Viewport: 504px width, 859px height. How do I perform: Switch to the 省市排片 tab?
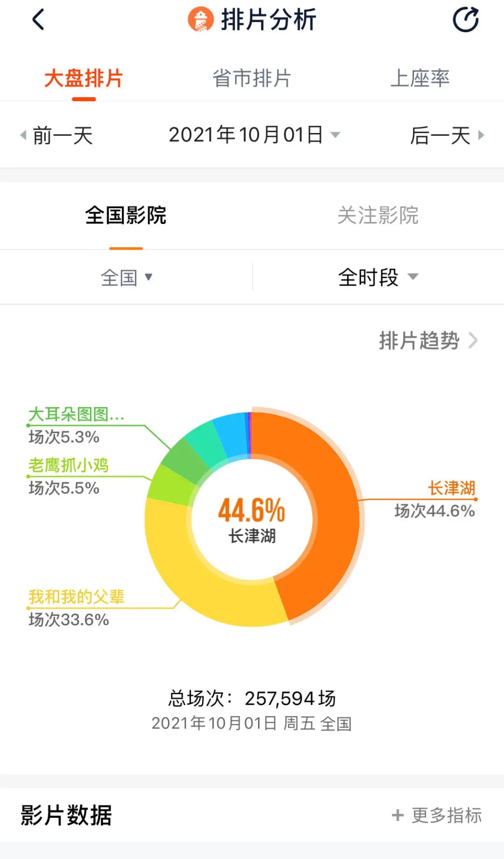click(252, 78)
